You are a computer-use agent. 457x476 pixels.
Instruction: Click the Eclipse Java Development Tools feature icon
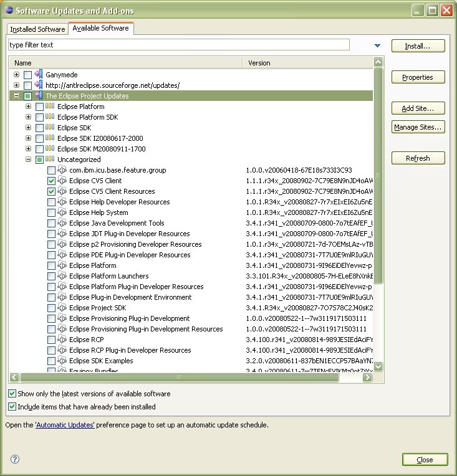(62, 223)
